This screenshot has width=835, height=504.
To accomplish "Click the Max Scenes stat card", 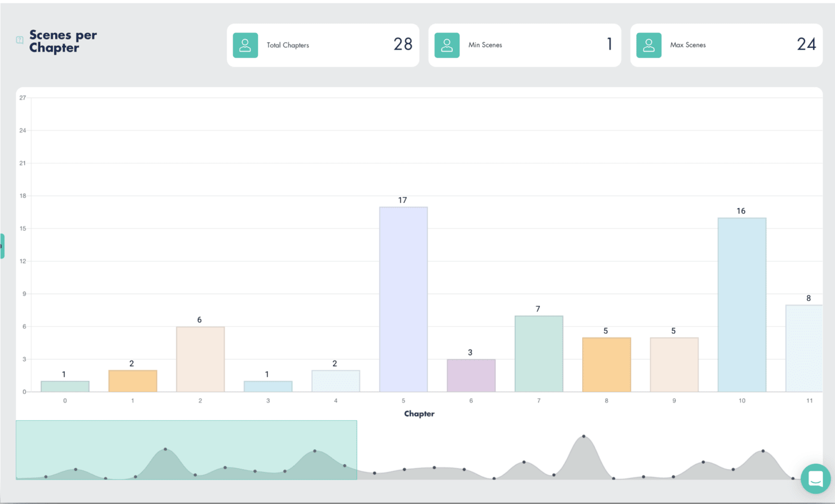I will [x=726, y=45].
